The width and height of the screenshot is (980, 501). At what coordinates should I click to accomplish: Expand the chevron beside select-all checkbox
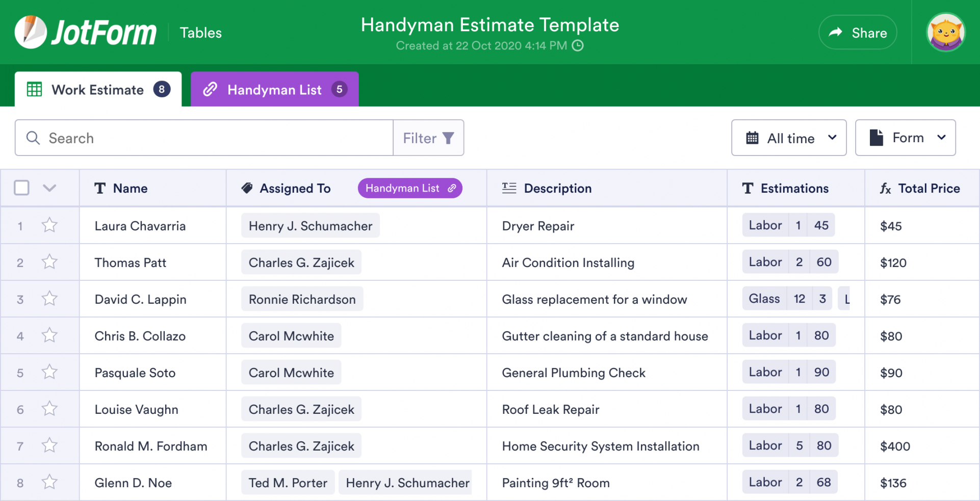coord(49,188)
